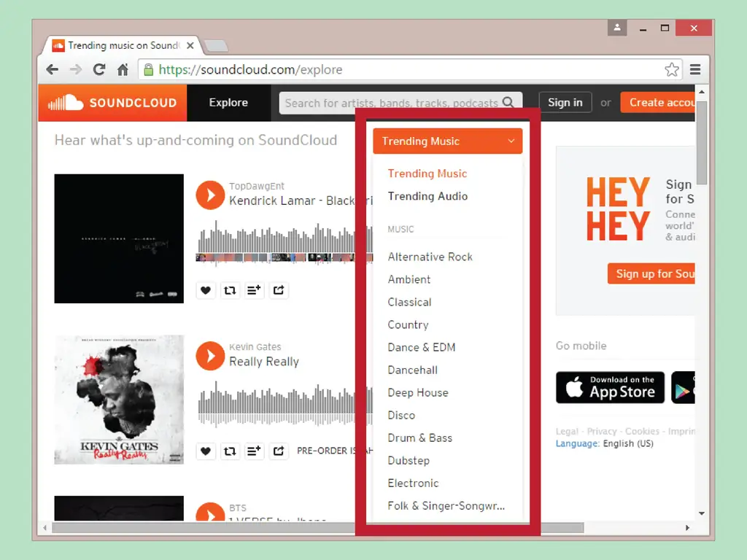
Task: Choose the Ambient genre
Action: [x=409, y=279]
